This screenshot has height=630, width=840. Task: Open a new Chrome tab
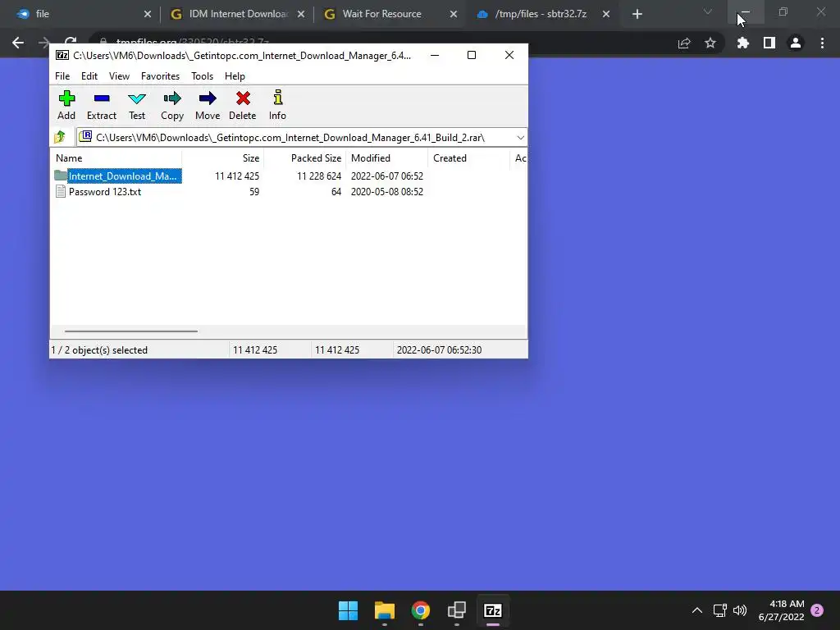pos(637,14)
